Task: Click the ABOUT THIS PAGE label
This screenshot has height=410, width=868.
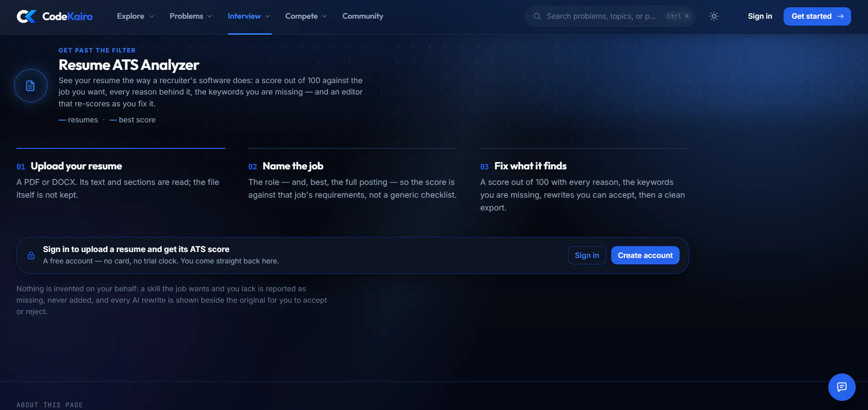Action: coord(50,405)
